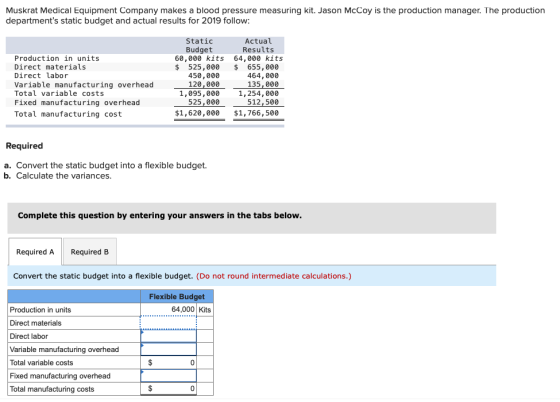
Task: Click the dollar sign in Total variable costs row
Action: click(150, 362)
